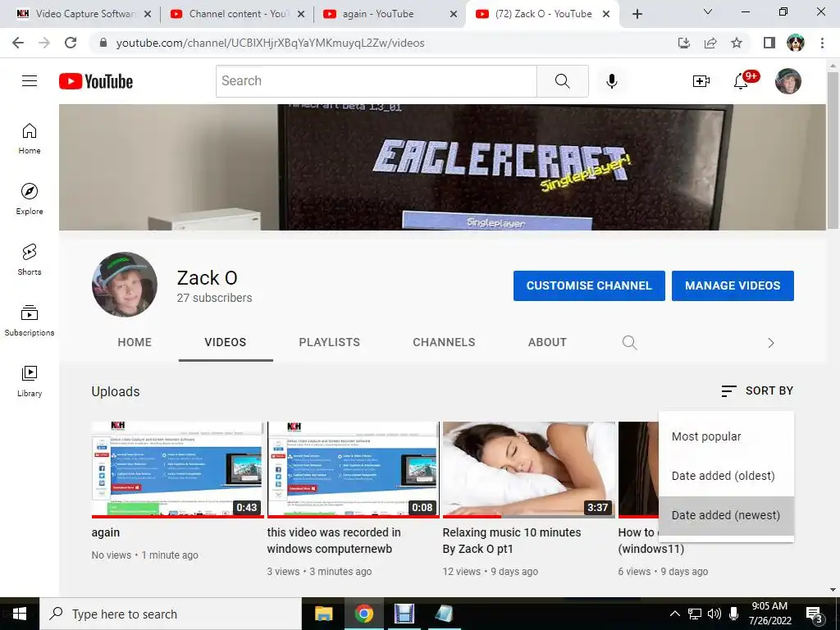The width and height of the screenshot is (840, 630).
Task: Switch to the ABOUT channel tab
Action: (547, 342)
